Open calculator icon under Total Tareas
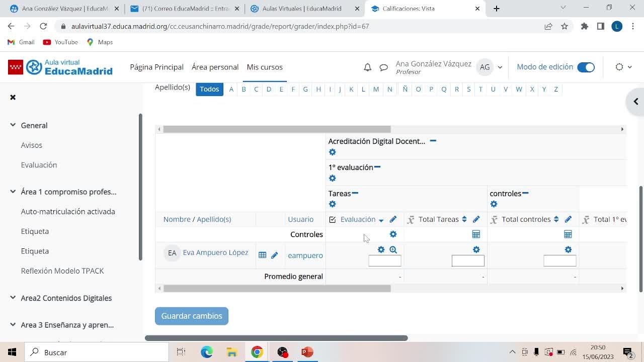Viewport: 644px width, 362px height. (476, 234)
